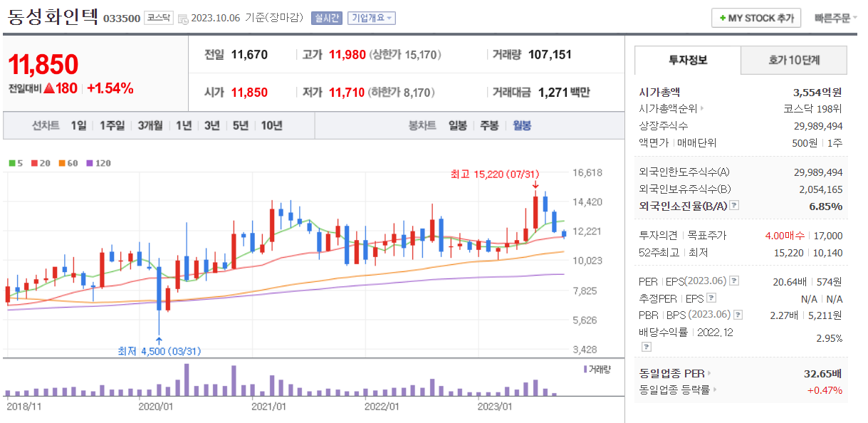Viewport: 868px width, 423px height.
Task: Click the 동일업종 PER label link
Action: 672,373
